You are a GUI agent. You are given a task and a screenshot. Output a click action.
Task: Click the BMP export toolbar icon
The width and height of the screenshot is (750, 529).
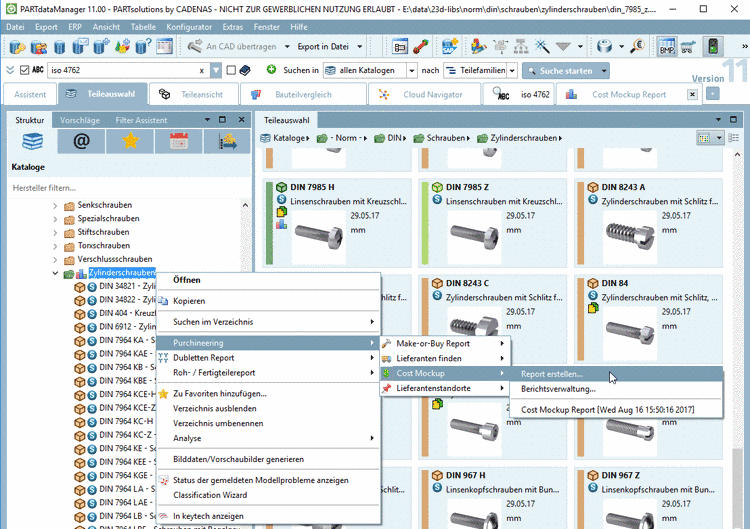[667, 46]
